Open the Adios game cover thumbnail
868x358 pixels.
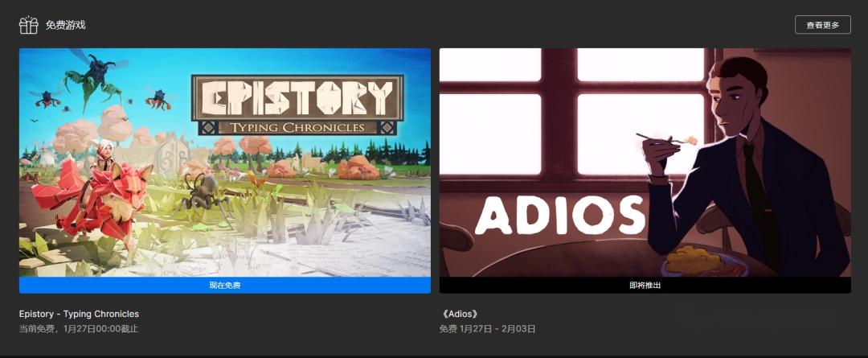pos(645,163)
